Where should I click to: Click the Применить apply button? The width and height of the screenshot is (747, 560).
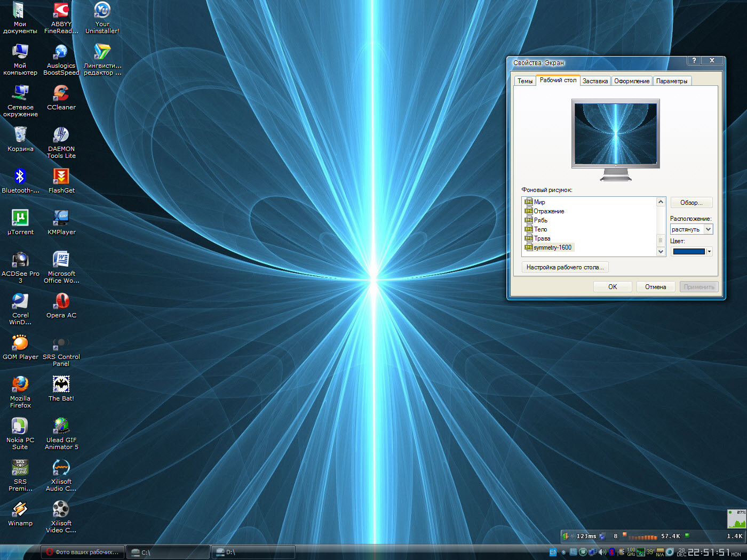point(699,287)
